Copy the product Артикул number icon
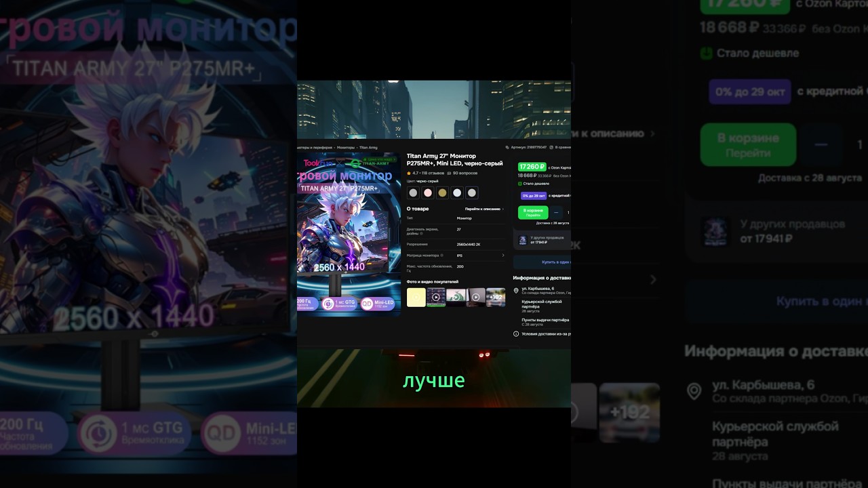Image resolution: width=868 pixels, height=488 pixels. point(507,147)
